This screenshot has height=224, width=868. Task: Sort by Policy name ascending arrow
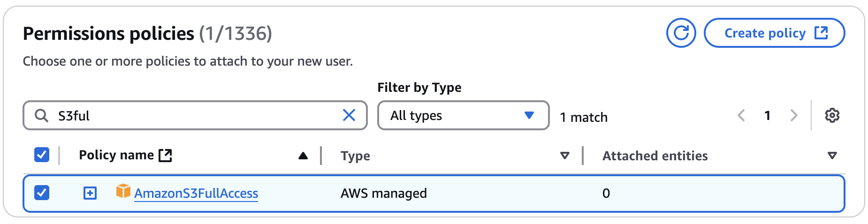pos(303,156)
